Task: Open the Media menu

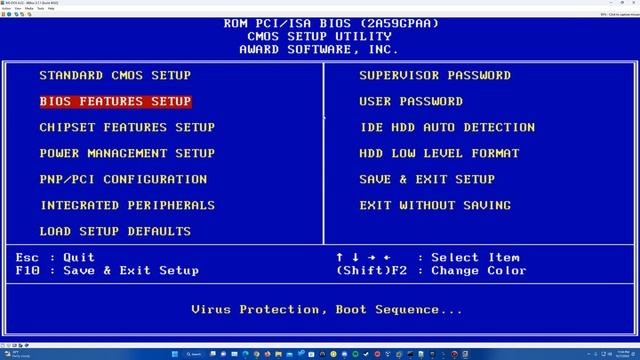Action: [x=29, y=8]
